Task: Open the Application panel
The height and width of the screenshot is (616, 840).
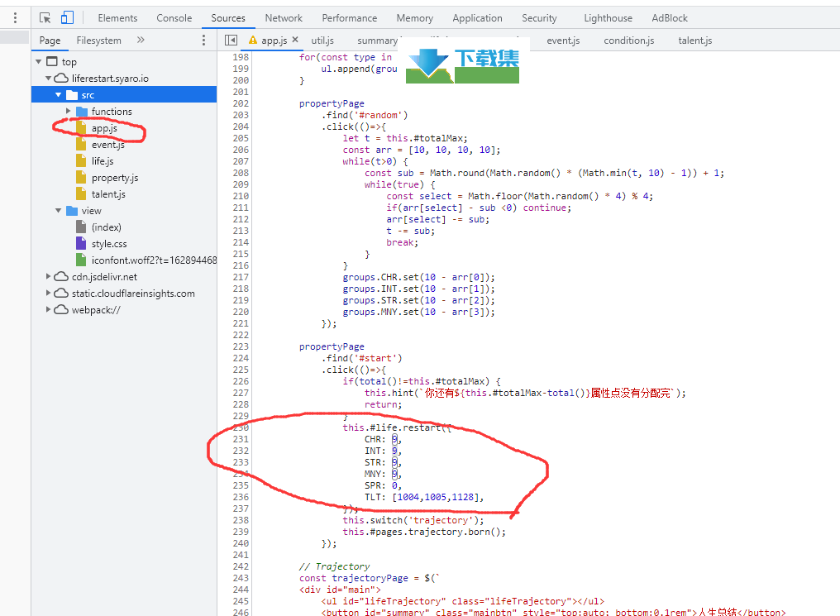Action: pos(477,18)
